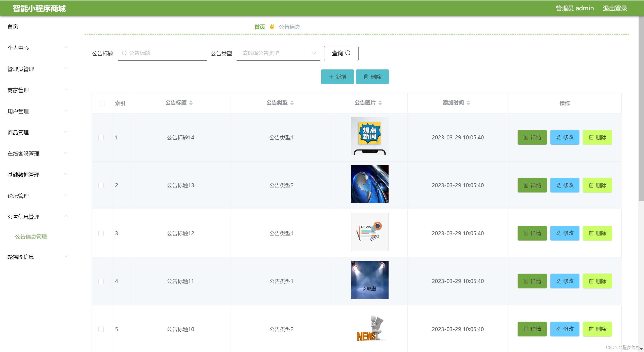Screen dimensions: 644x352
Task: Click 修改 in row 公告标题10
Action: pyautogui.click(x=565, y=329)
